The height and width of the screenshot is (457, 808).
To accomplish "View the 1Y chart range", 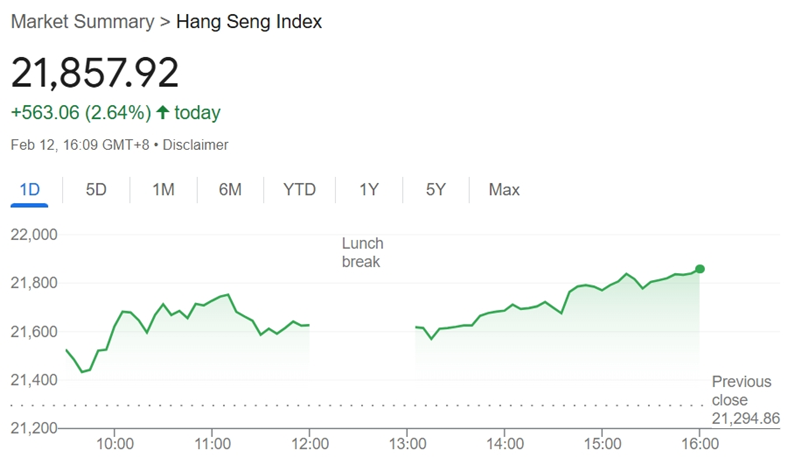I will click(369, 190).
